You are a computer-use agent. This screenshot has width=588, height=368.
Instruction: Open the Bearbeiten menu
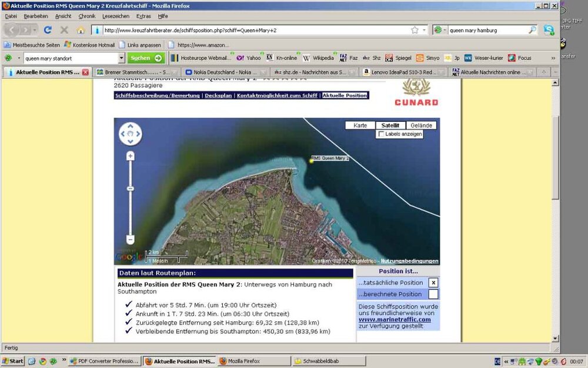[36, 16]
